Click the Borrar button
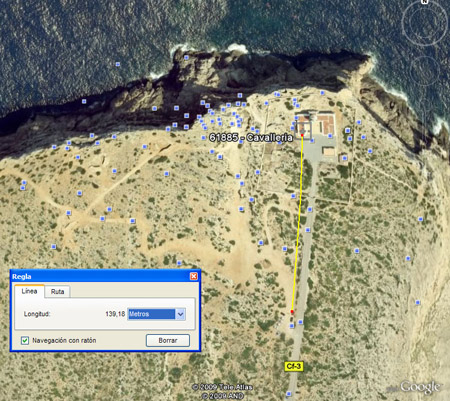 [x=168, y=340]
